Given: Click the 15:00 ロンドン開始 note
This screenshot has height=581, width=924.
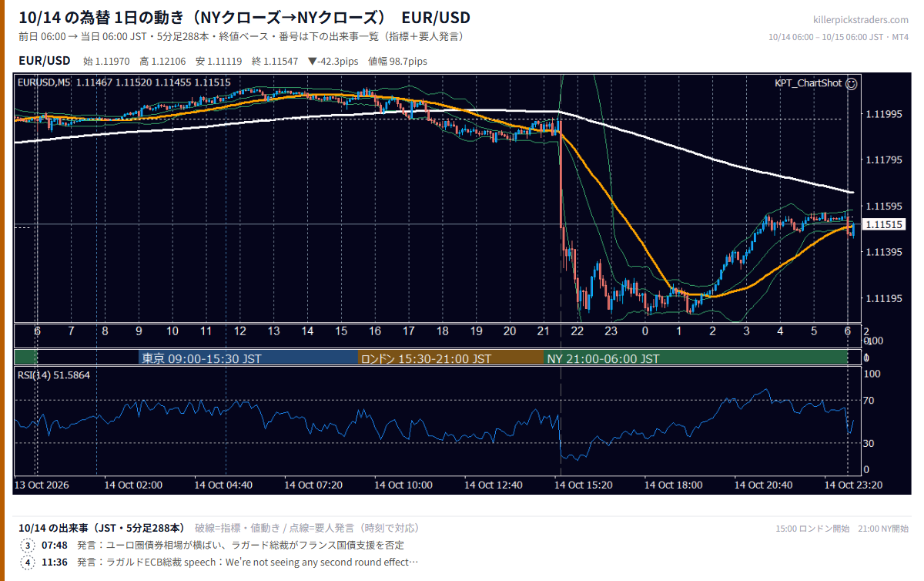Looking at the screenshot, I should click(812, 529).
